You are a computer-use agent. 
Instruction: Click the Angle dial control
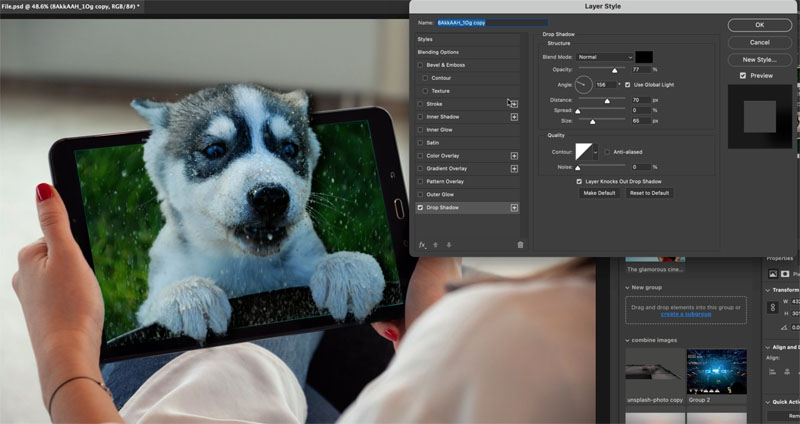(x=584, y=85)
